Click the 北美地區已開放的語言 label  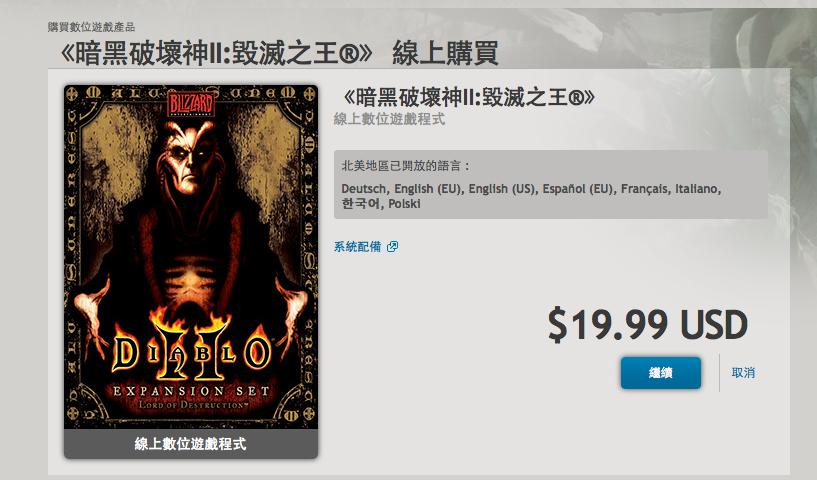coord(406,166)
